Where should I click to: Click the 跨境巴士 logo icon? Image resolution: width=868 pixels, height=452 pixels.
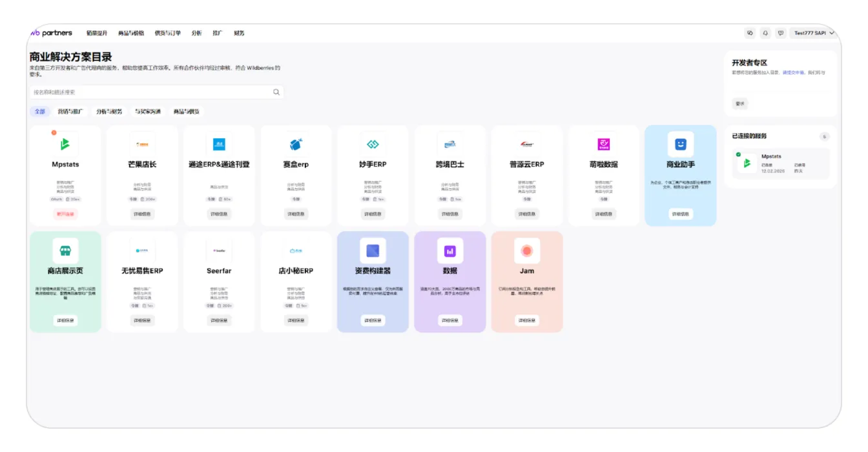coord(450,144)
